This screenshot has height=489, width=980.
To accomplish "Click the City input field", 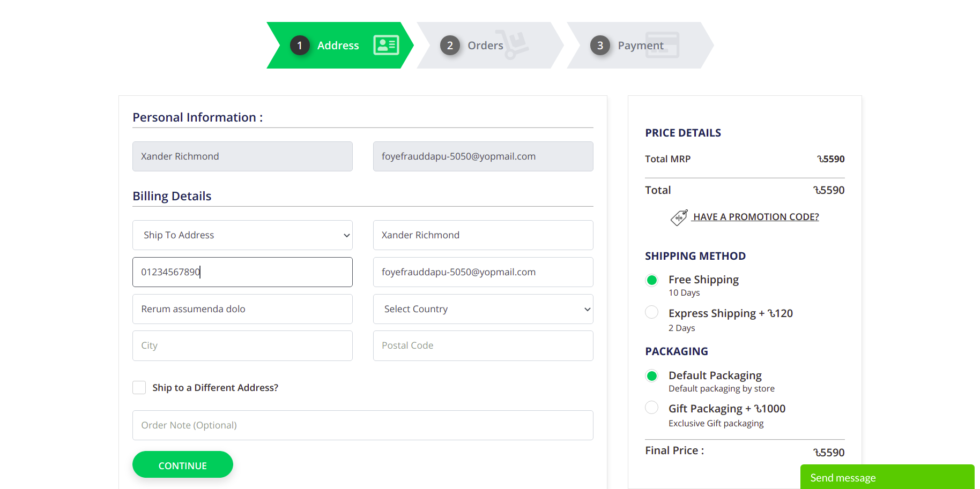I will [x=242, y=345].
